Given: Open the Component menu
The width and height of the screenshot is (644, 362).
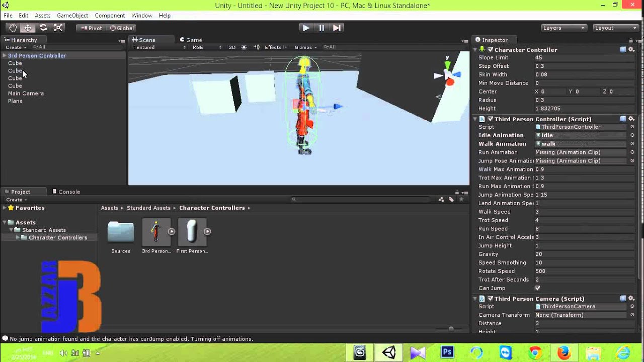Looking at the screenshot, I should pos(110,16).
